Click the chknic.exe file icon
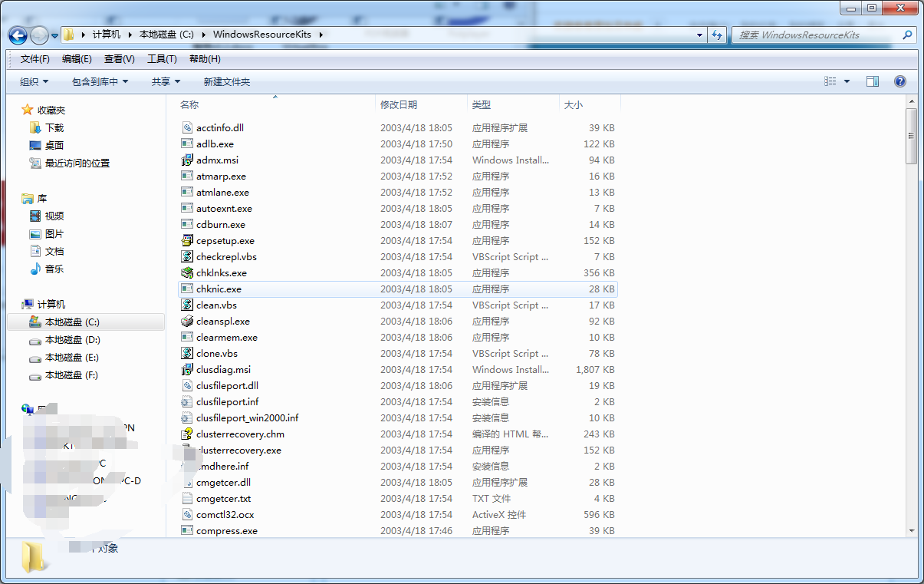The width and height of the screenshot is (924, 584). click(187, 289)
